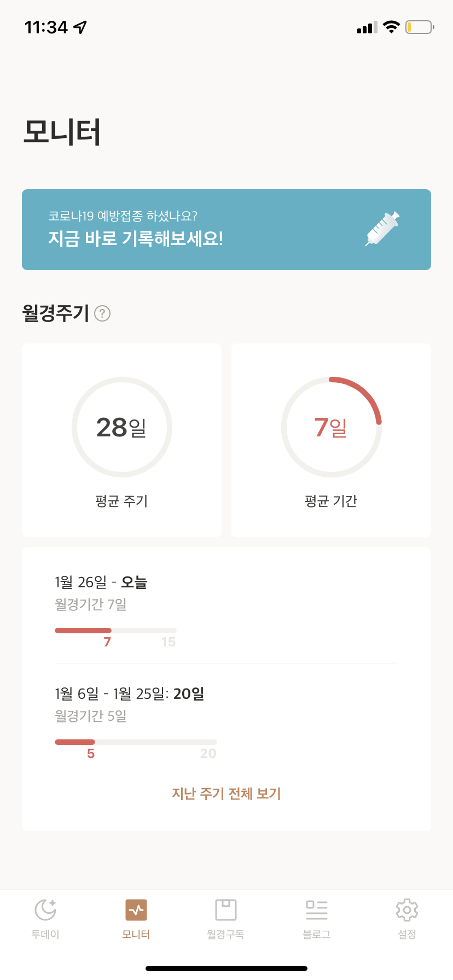
Task: Tap the 28일 average cycle circle
Action: coord(122,427)
